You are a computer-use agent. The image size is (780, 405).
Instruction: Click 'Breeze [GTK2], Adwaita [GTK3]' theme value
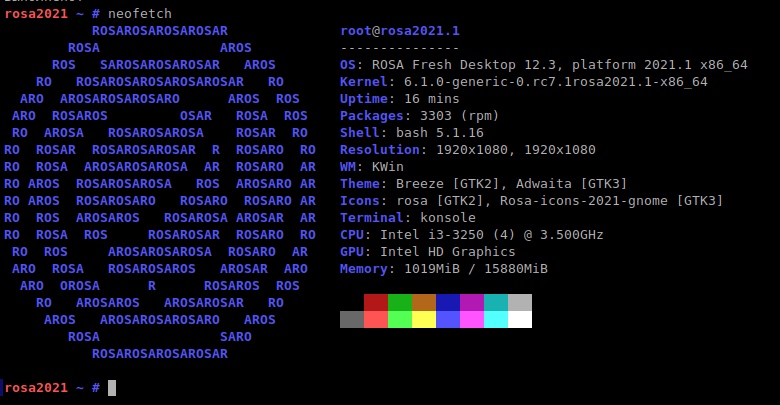pos(511,184)
